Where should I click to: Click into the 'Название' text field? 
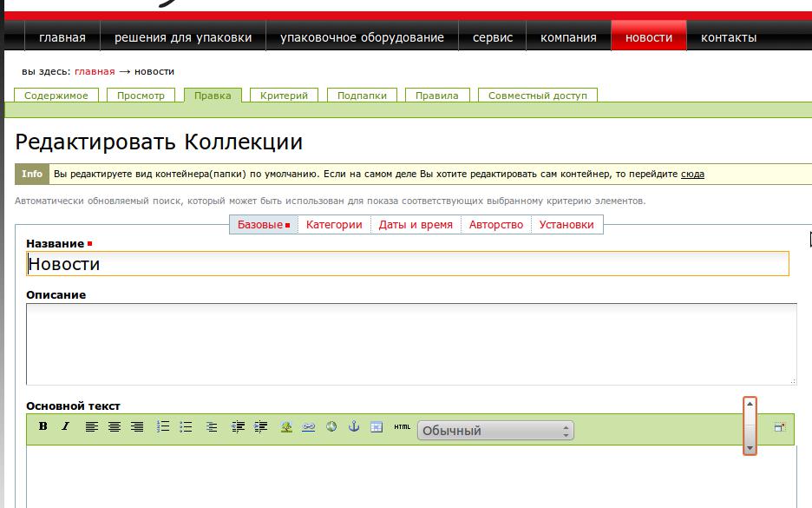coord(408,264)
